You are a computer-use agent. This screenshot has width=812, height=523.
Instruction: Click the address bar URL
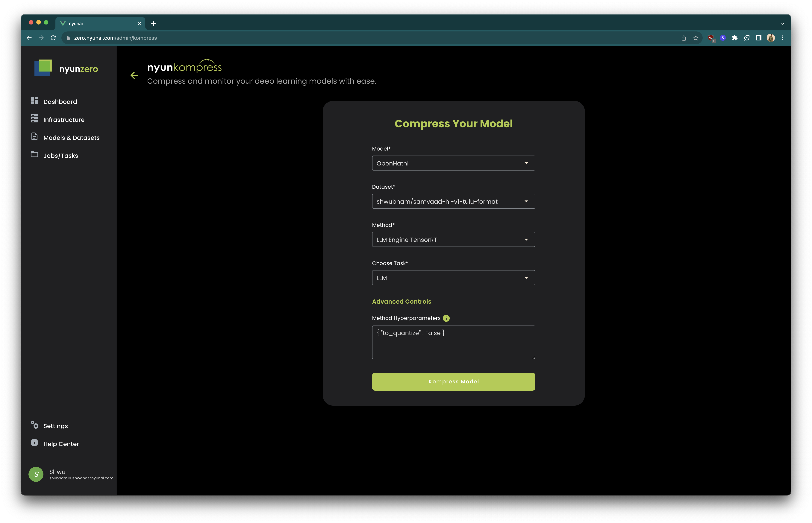pyautogui.click(x=116, y=38)
